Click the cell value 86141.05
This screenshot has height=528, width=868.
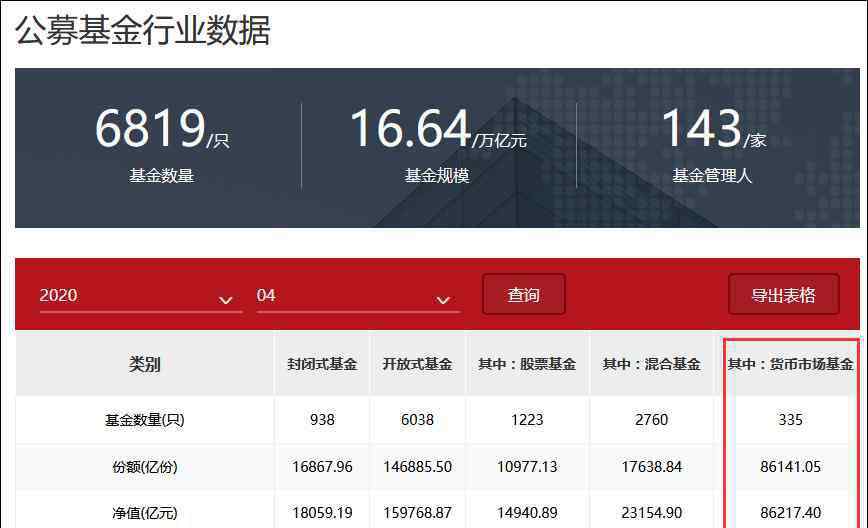790,467
